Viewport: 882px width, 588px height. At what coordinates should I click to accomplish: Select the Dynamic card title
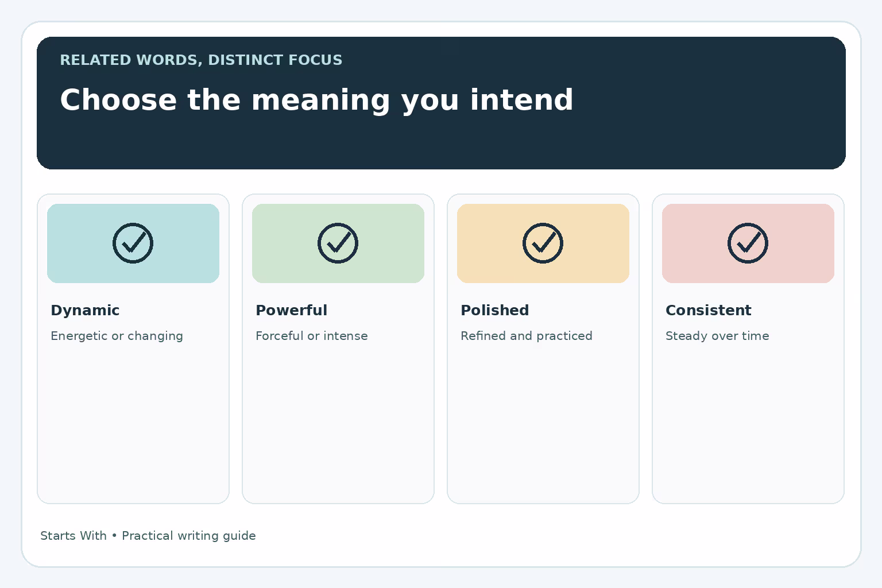point(85,310)
